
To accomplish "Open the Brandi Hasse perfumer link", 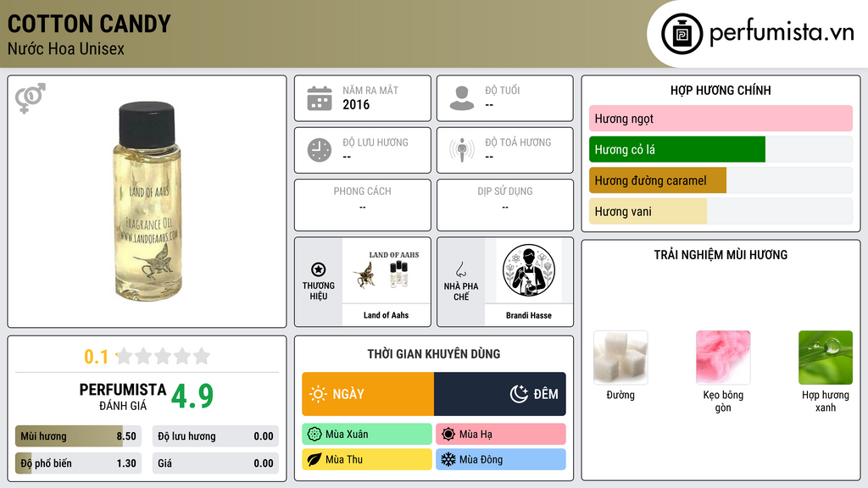I will [x=529, y=315].
